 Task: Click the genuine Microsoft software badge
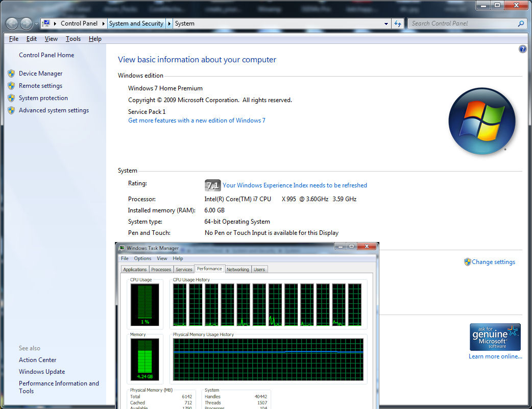495,336
